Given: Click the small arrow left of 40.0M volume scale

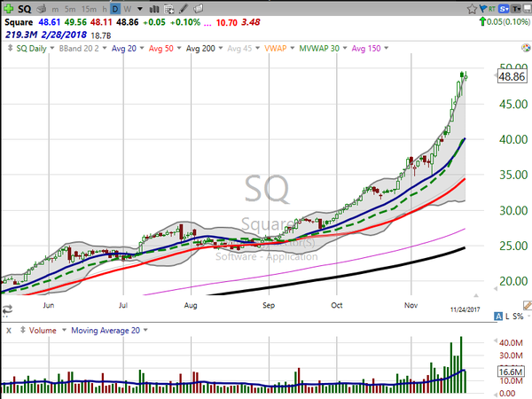Looking at the screenshot, I should (x=495, y=340).
